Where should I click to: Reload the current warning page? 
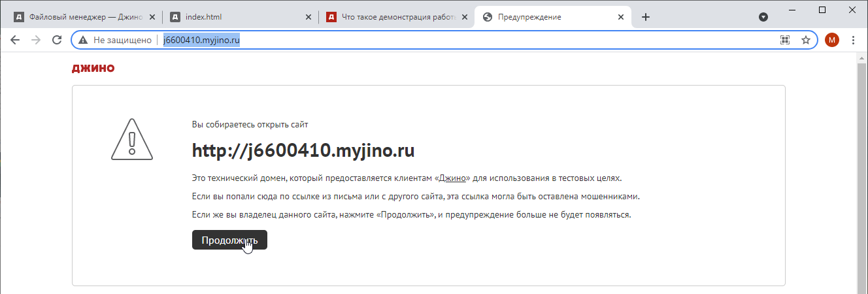57,40
